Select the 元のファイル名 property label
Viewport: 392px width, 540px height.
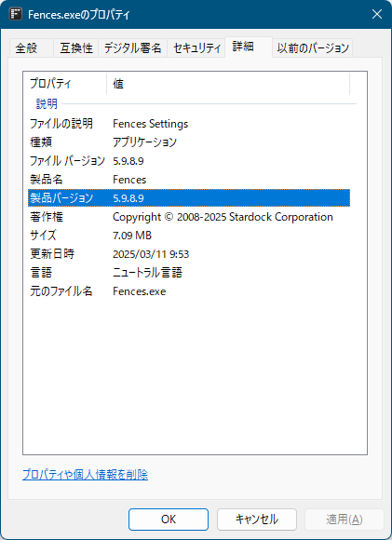(x=61, y=291)
